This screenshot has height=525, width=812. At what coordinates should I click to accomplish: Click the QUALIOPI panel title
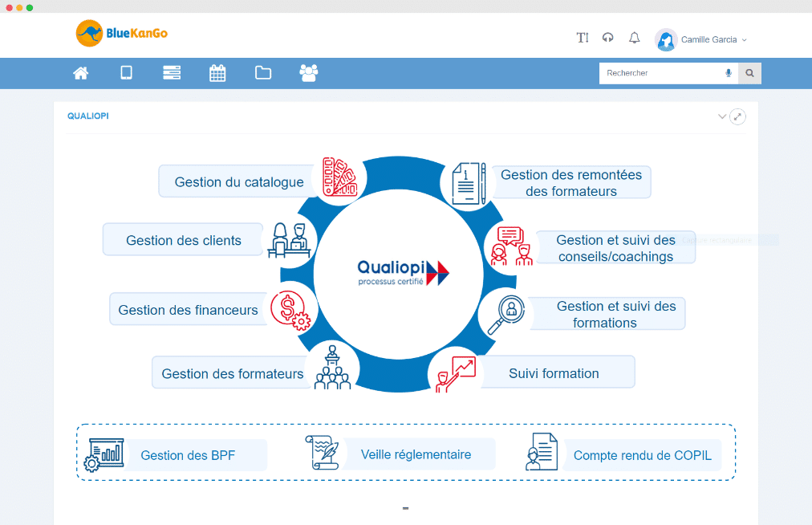pos(88,116)
